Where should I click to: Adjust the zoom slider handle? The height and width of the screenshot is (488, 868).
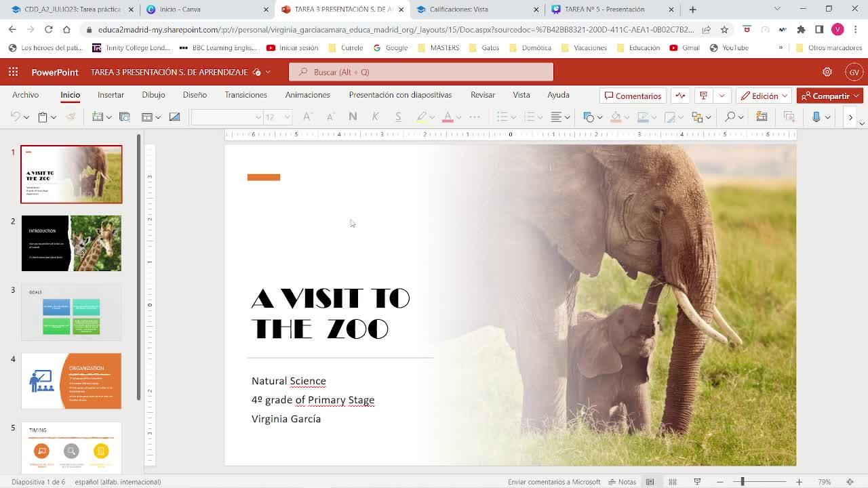tap(743, 482)
